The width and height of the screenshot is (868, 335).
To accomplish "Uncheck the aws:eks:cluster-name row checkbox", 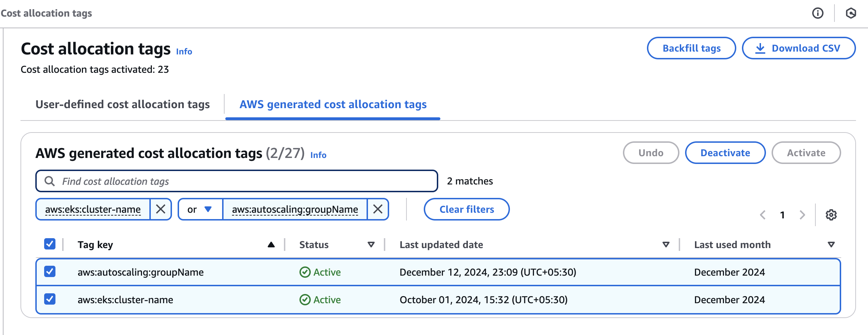I will point(50,299).
